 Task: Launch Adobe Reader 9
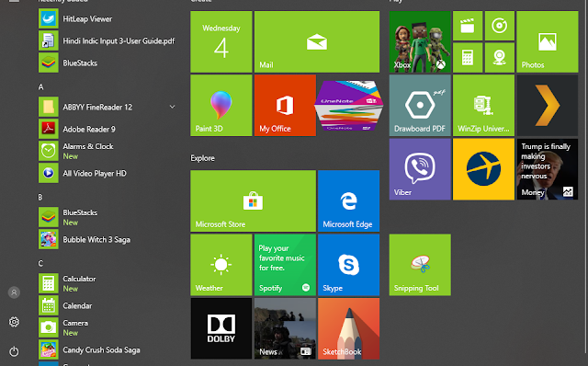point(107,129)
